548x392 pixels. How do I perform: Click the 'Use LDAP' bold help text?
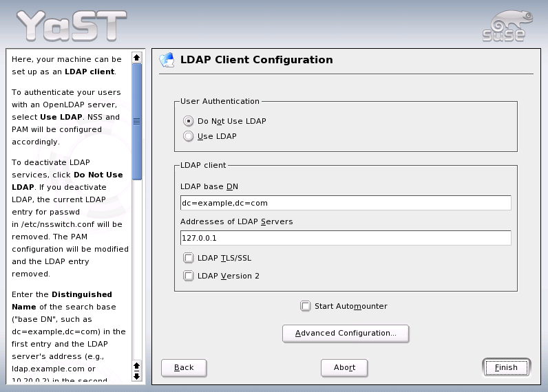tap(61, 117)
